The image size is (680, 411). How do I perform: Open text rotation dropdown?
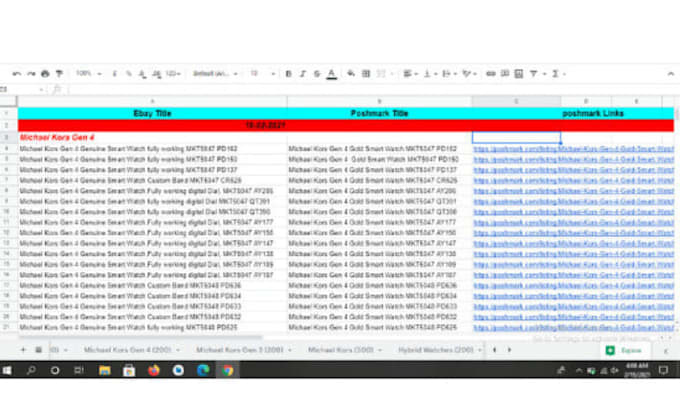(x=469, y=74)
